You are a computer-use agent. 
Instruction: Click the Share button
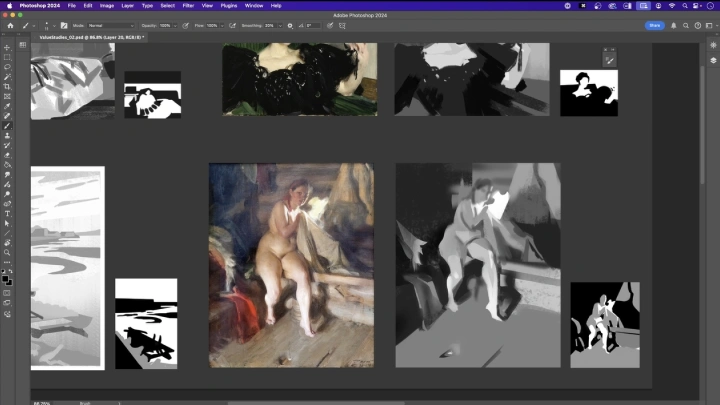point(654,25)
